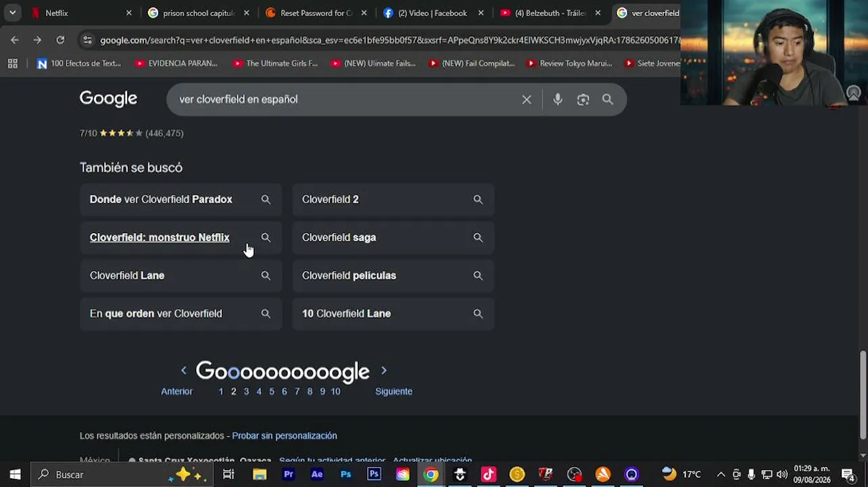Select 'Cloverfield películas' related search
868x487 pixels.
393,275
